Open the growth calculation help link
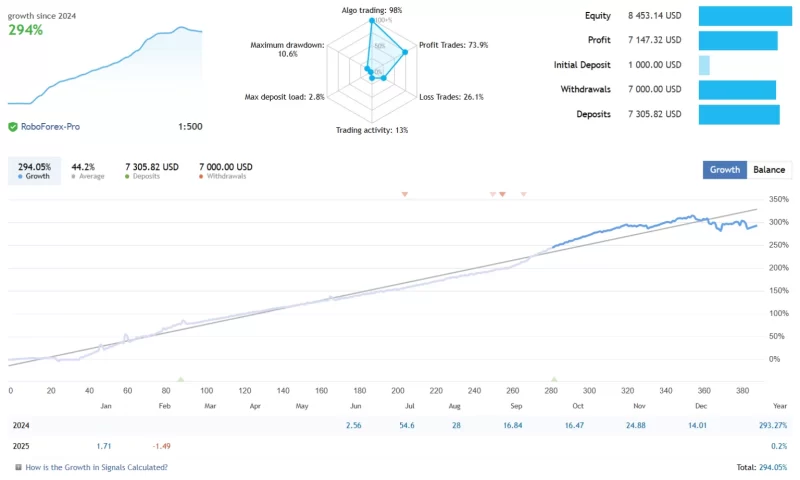Viewport: 800px width, 480px height. point(96,467)
